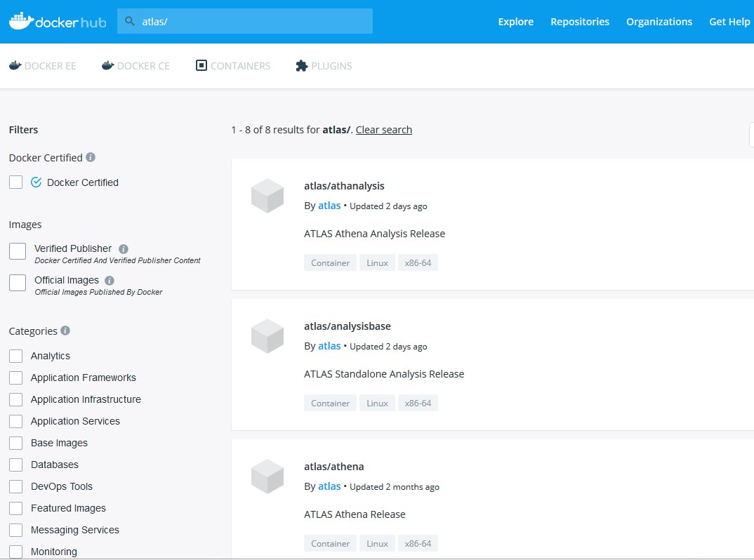Open the Docker EE tab
Image resolution: width=754 pixels, height=560 pixels.
coord(43,66)
